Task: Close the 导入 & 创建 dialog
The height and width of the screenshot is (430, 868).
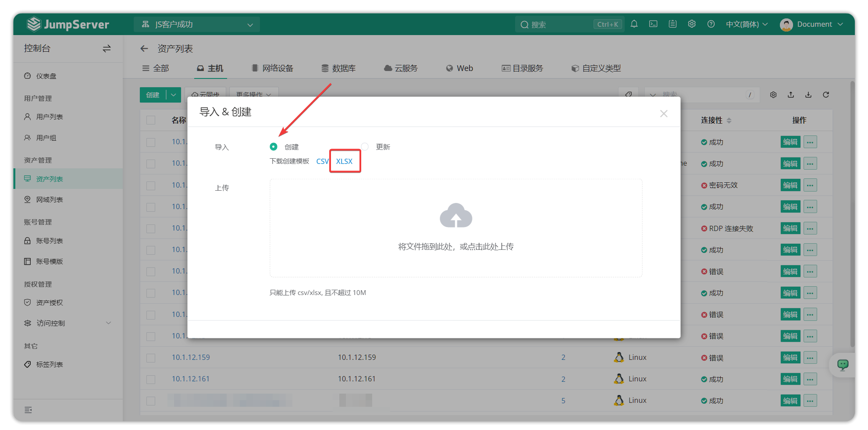Action: tap(664, 114)
